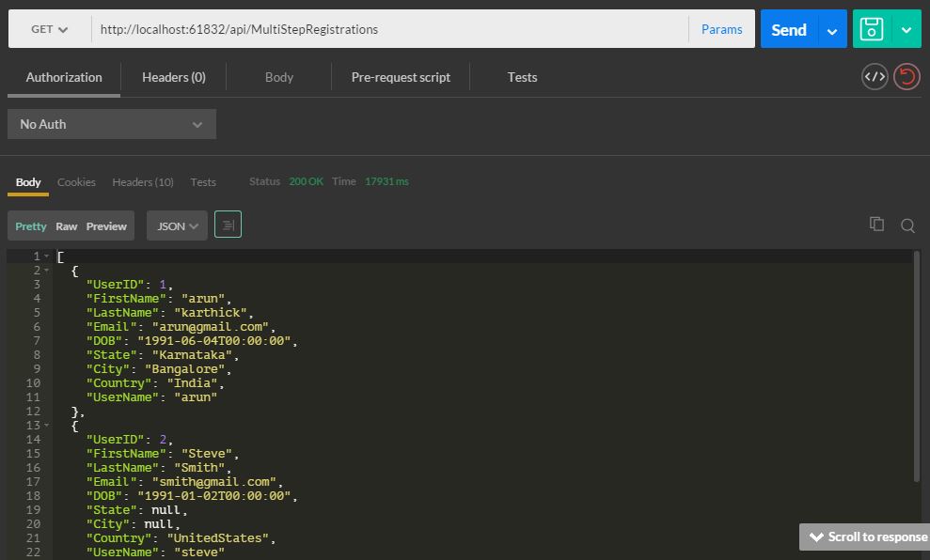Image resolution: width=930 pixels, height=560 pixels.
Task: Collapse the object at line 13
Action: point(47,425)
